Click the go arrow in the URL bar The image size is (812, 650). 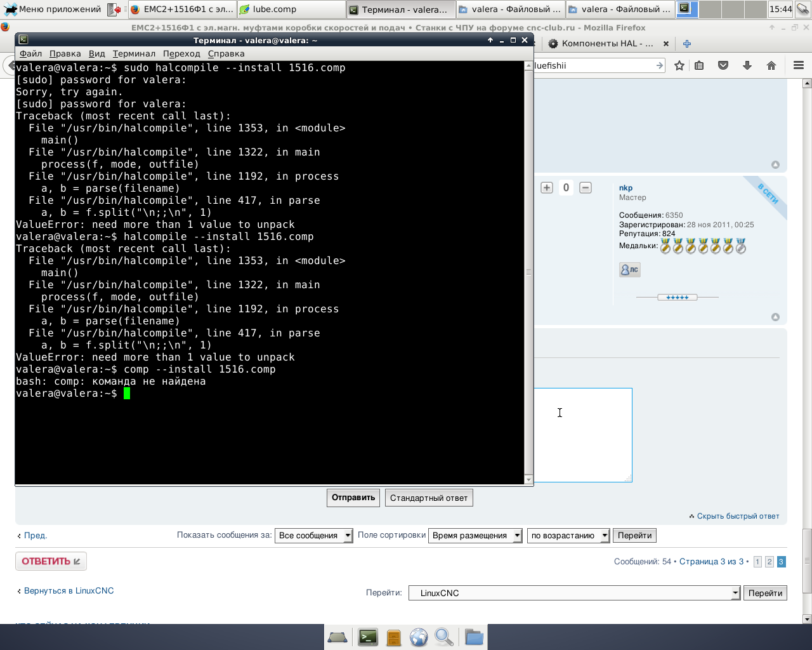click(660, 65)
